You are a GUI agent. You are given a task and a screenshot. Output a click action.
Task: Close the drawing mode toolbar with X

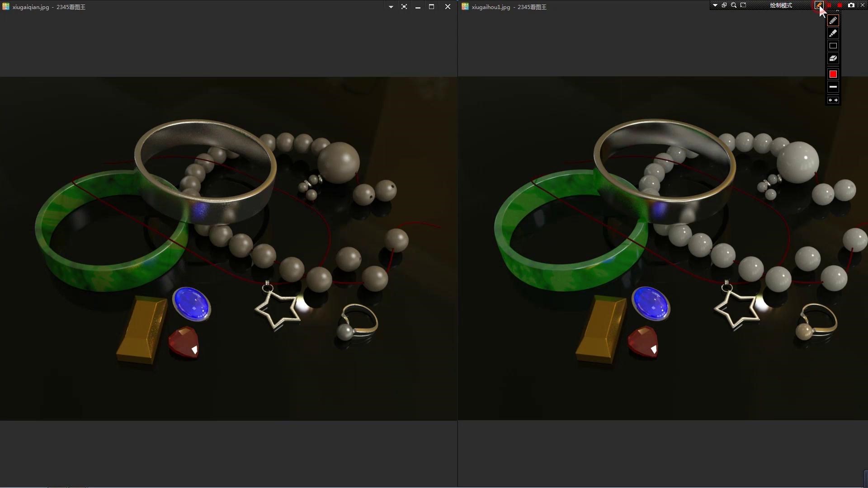pyautogui.click(x=862, y=5)
